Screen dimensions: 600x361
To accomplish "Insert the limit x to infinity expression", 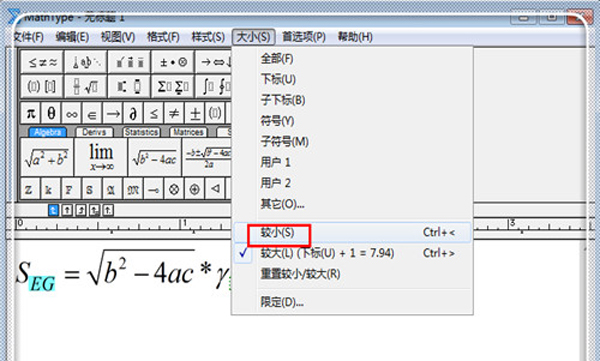I will tap(101, 157).
